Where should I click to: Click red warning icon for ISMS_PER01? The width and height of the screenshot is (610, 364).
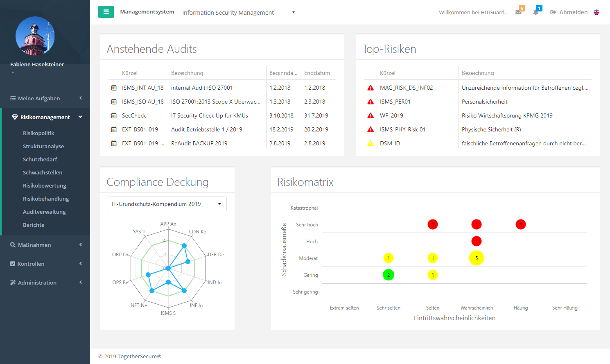371,102
